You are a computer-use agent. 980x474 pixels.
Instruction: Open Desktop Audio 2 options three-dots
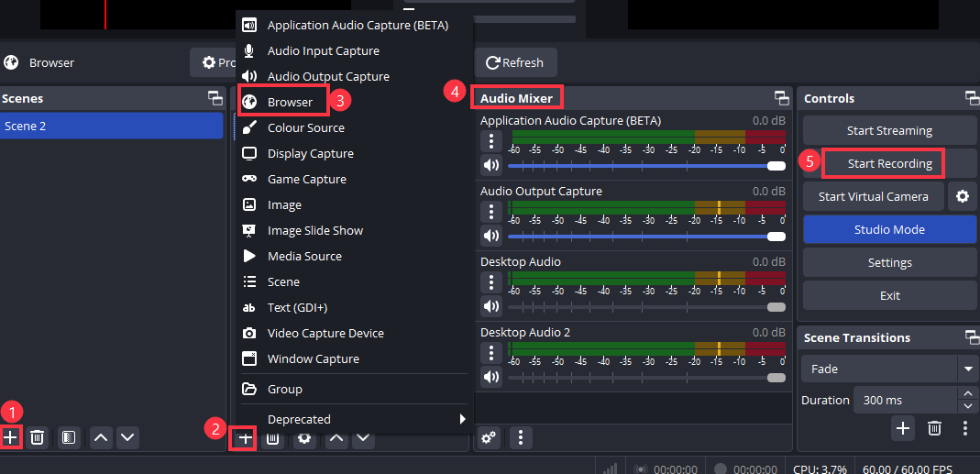coord(491,353)
